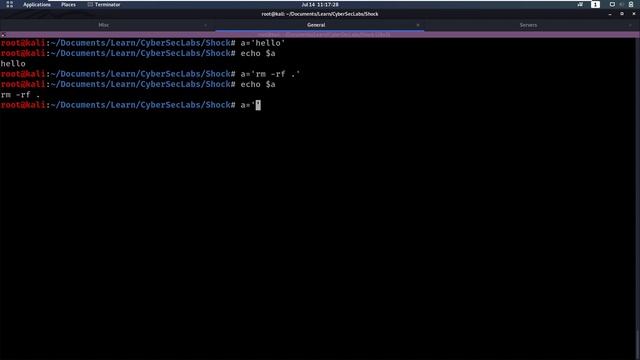
Task: Minimize the Terminator window
Action: [610, 14]
